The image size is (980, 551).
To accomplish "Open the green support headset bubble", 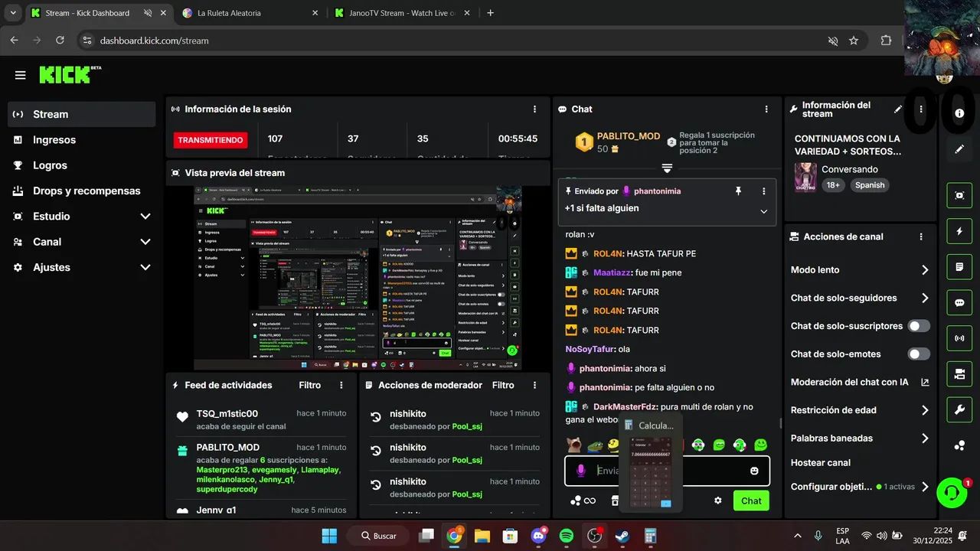I will point(952,493).
